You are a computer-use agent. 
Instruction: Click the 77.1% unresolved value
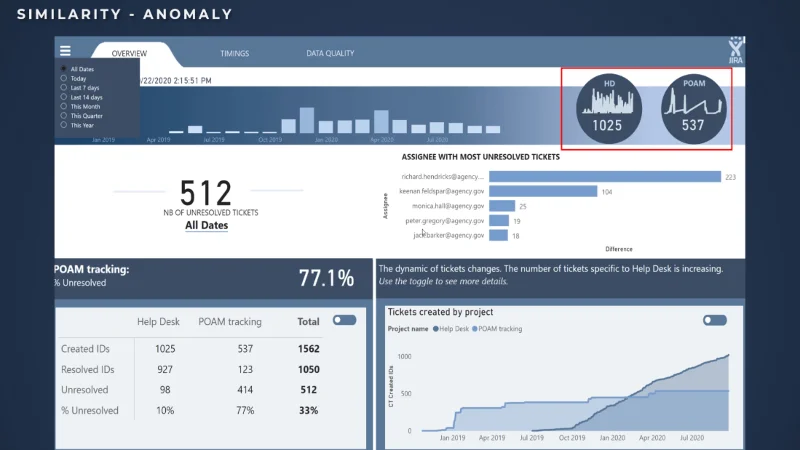coord(326,278)
